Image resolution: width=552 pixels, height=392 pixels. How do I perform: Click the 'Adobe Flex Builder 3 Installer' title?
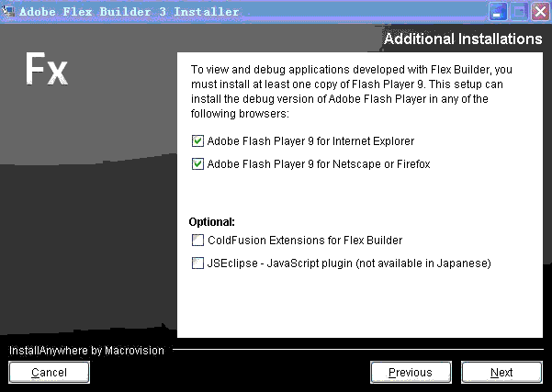(129, 12)
